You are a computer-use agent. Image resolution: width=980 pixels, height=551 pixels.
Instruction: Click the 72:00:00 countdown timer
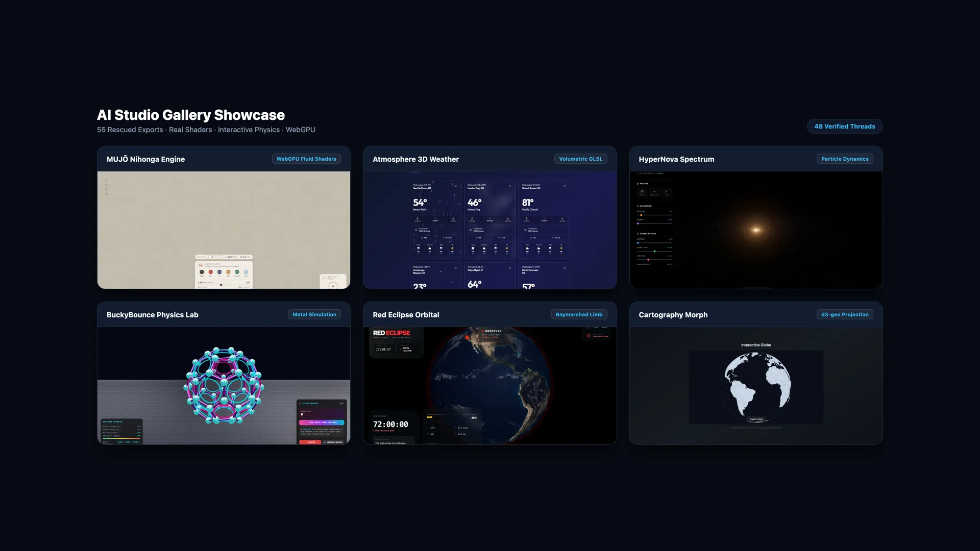pos(390,424)
